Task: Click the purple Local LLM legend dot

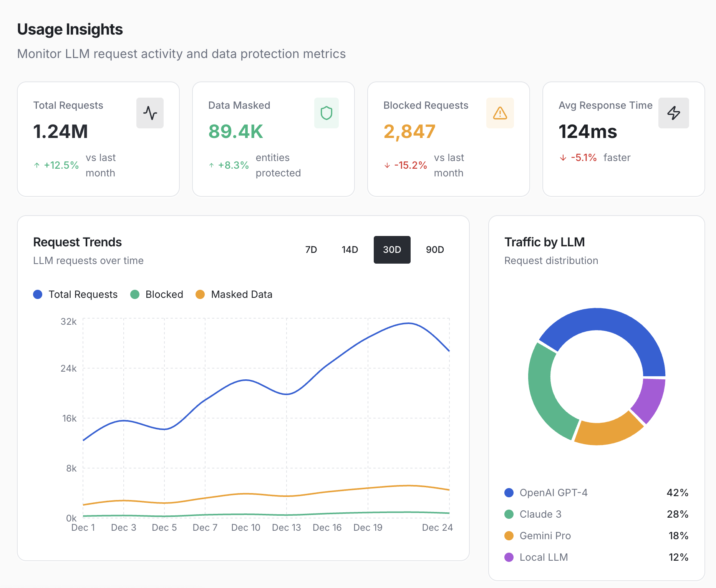Action: tap(509, 557)
